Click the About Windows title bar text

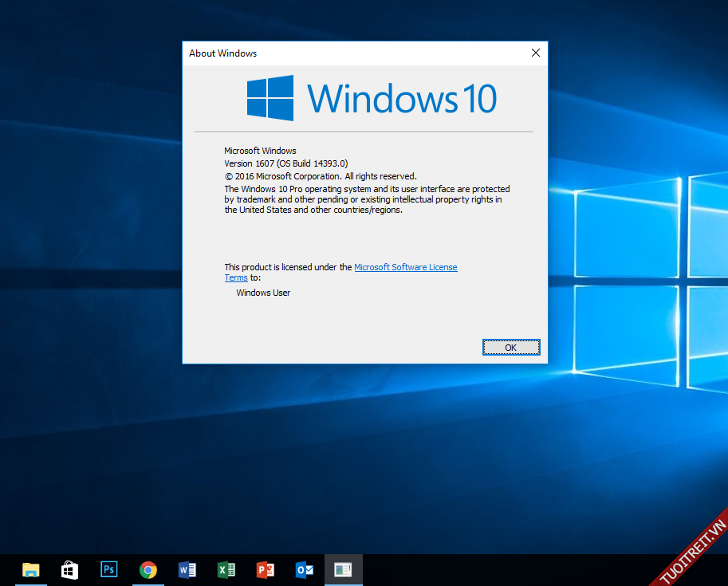tap(222, 53)
